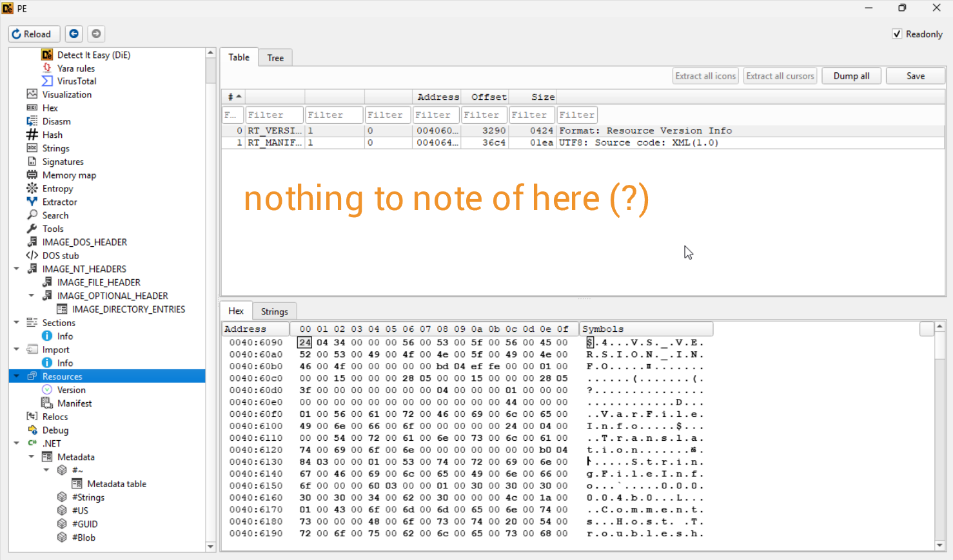Image resolution: width=953 pixels, height=560 pixels.
Task: Open the Entropy view icon
Action: click(32, 188)
